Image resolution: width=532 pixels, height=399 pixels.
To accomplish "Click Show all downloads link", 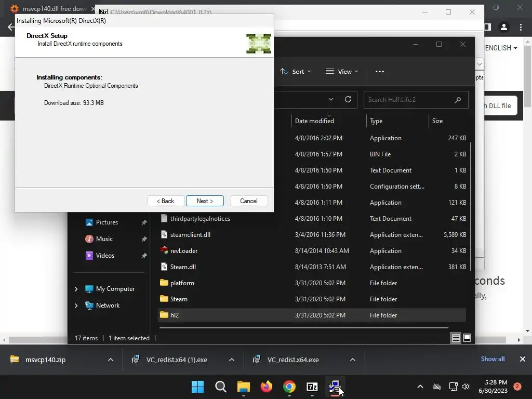I will [x=493, y=359].
